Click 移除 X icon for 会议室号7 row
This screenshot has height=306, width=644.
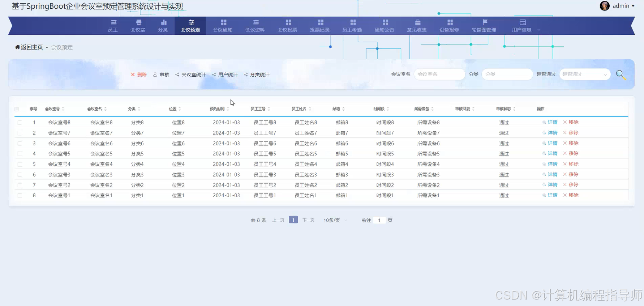click(565, 133)
